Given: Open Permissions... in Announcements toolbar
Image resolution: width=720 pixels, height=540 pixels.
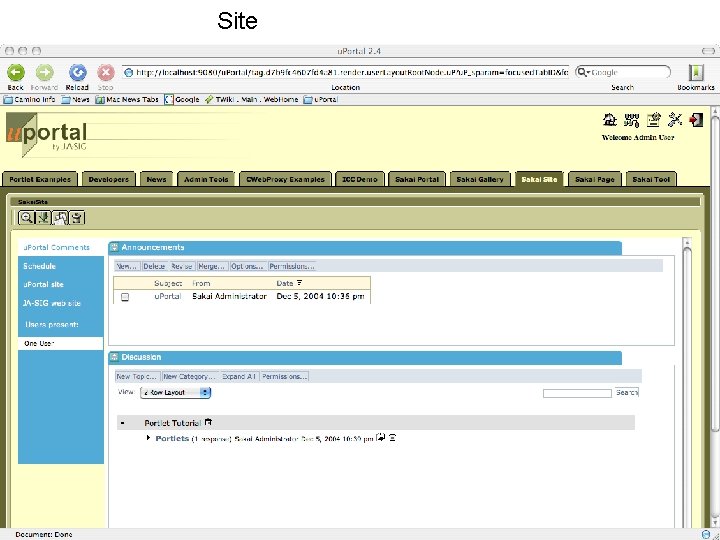Looking at the screenshot, I should point(292,266).
